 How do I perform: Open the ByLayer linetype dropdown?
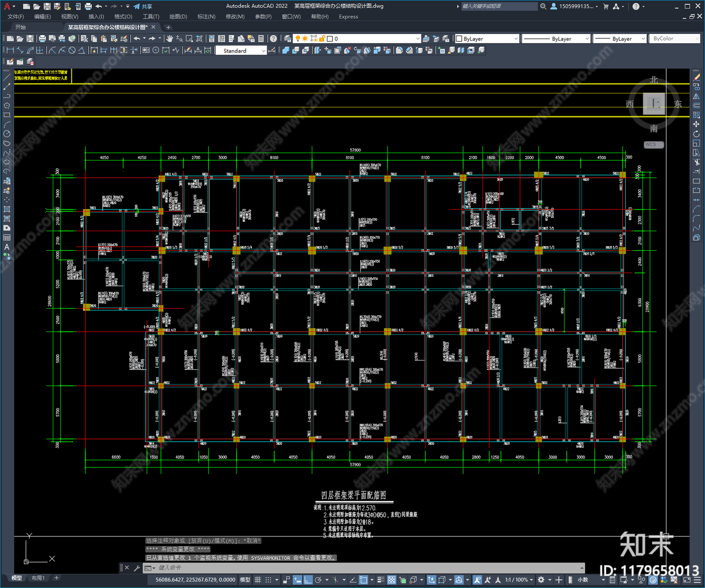pos(556,39)
